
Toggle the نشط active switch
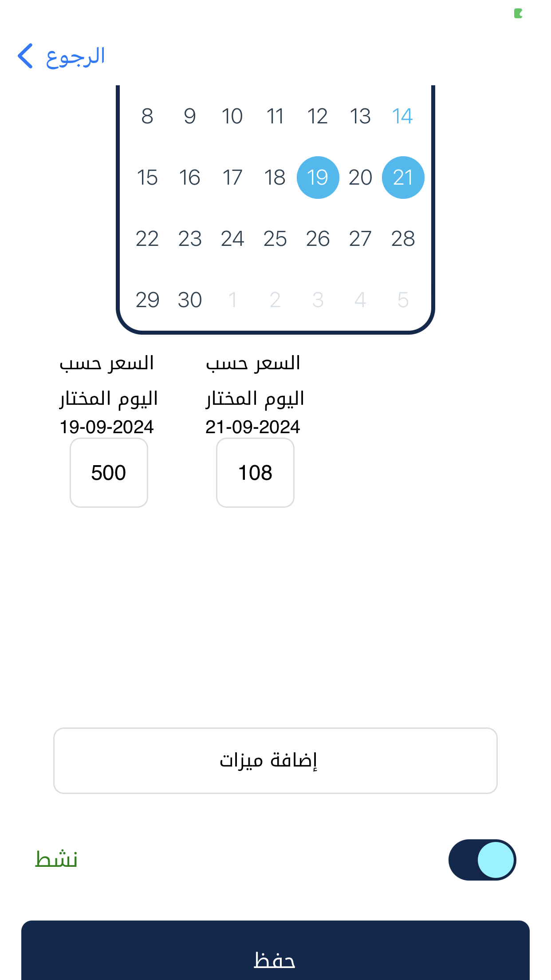(x=482, y=860)
